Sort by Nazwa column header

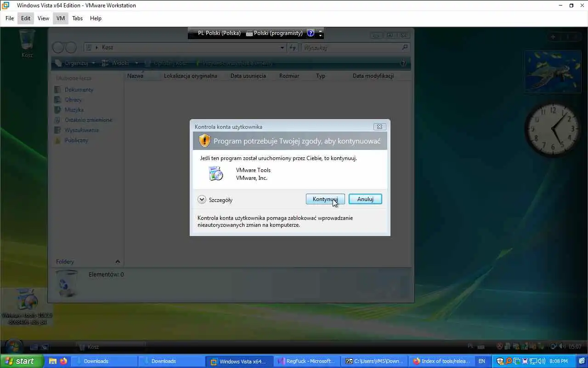point(142,76)
